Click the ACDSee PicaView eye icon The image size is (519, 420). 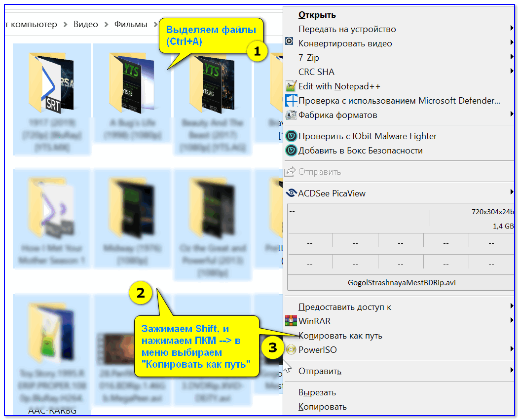291,193
